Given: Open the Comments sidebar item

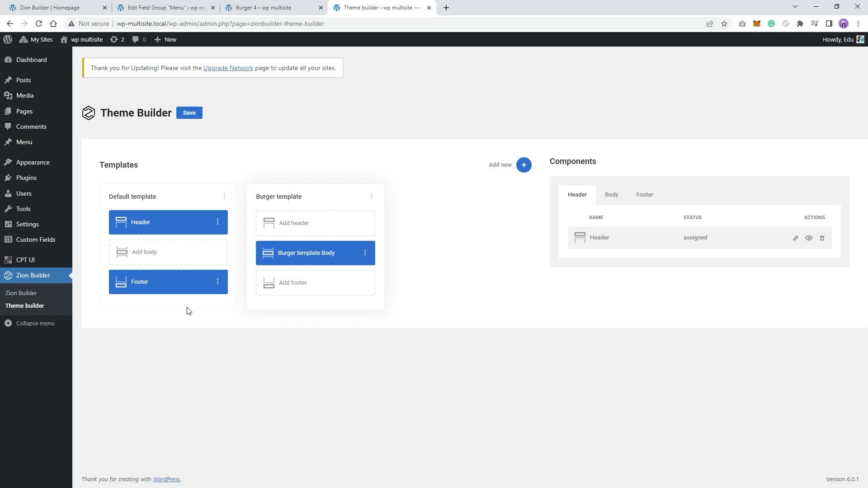Looking at the screenshot, I should click(36, 127).
